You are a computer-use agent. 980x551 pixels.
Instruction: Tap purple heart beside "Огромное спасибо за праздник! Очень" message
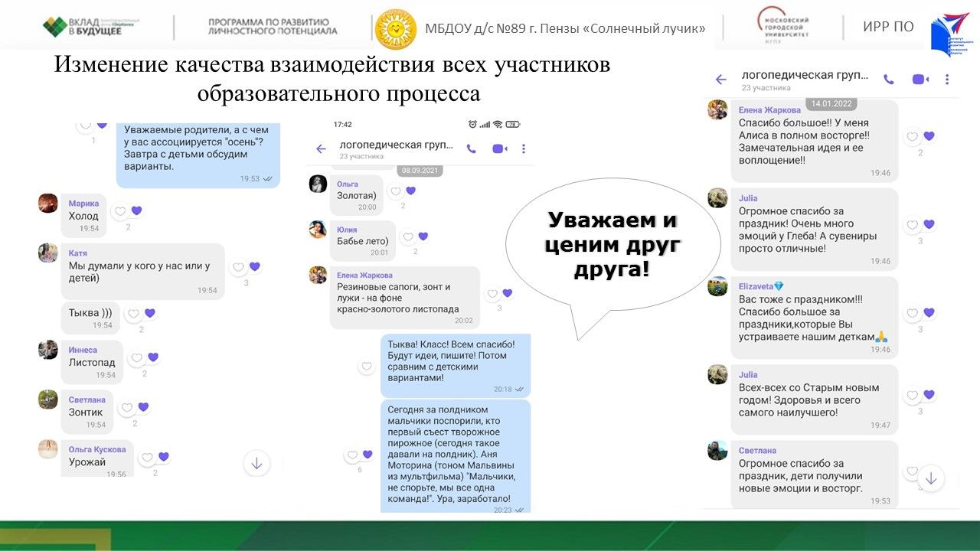929,224
